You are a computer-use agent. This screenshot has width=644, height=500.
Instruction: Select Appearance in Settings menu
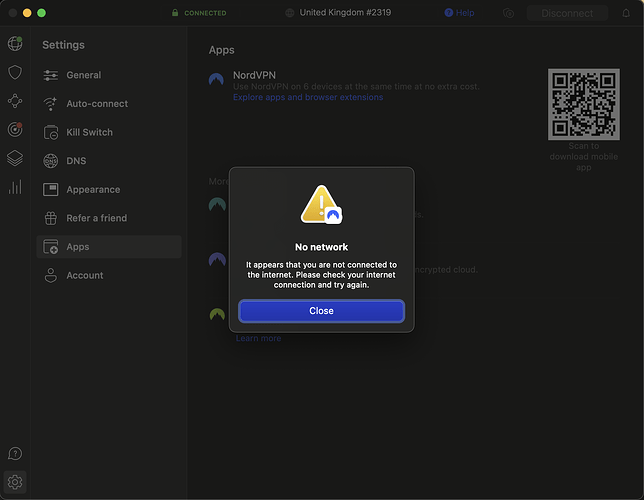tap(109, 189)
